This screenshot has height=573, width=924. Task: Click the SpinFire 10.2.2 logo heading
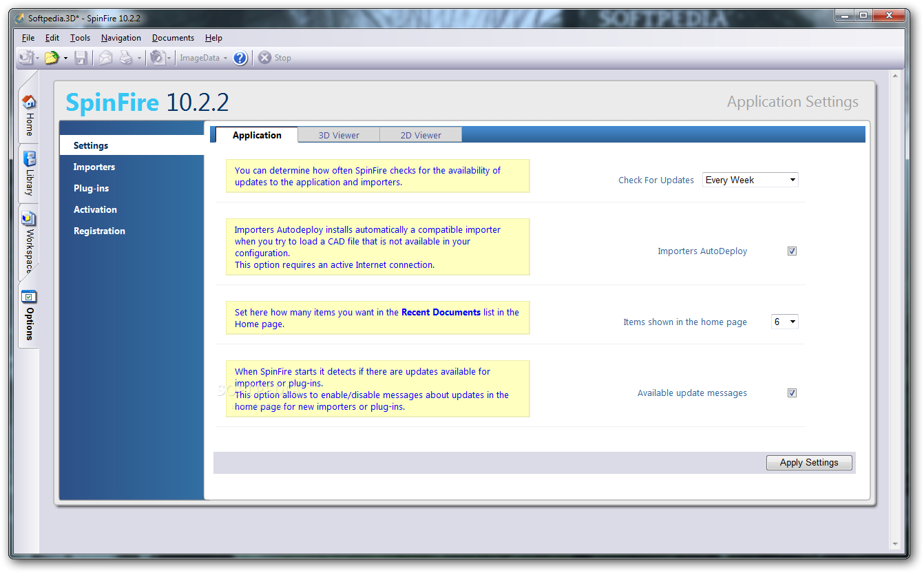click(x=147, y=103)
